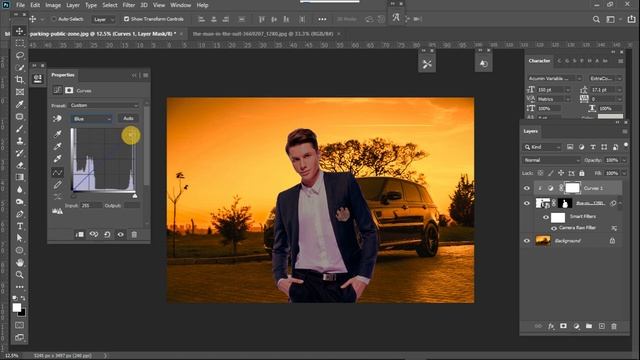640x360 pixels.
Task: Toggle Curves adjustment visibility in Properties
Action: (120, 234)
